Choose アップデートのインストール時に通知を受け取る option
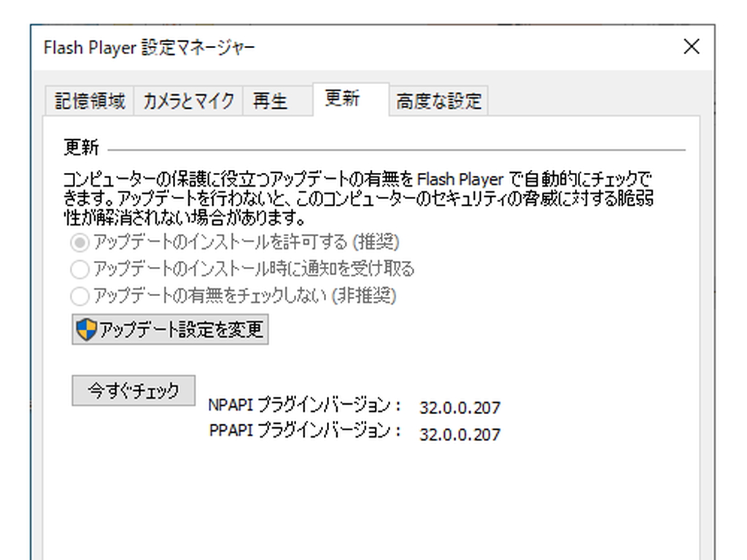Image resolution: width=747 pixels, height=560 pixels. click(x=80, y=269)
